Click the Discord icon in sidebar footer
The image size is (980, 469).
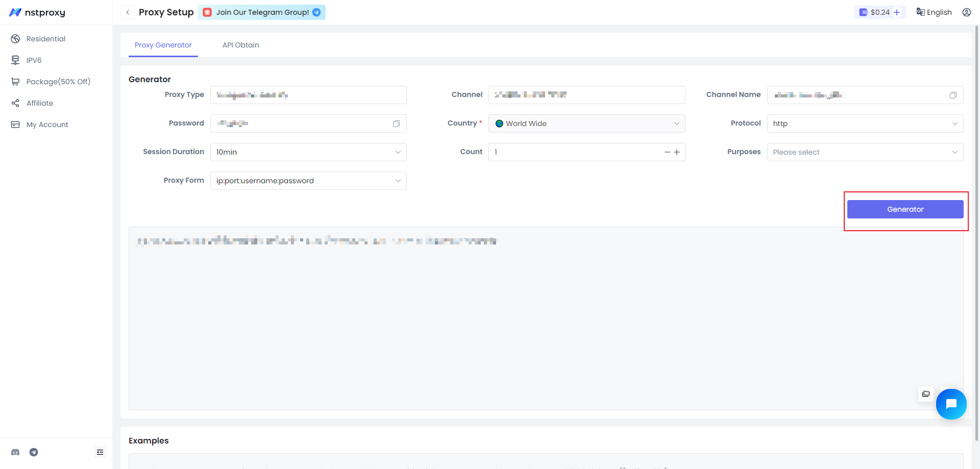(x=15, y=452)
